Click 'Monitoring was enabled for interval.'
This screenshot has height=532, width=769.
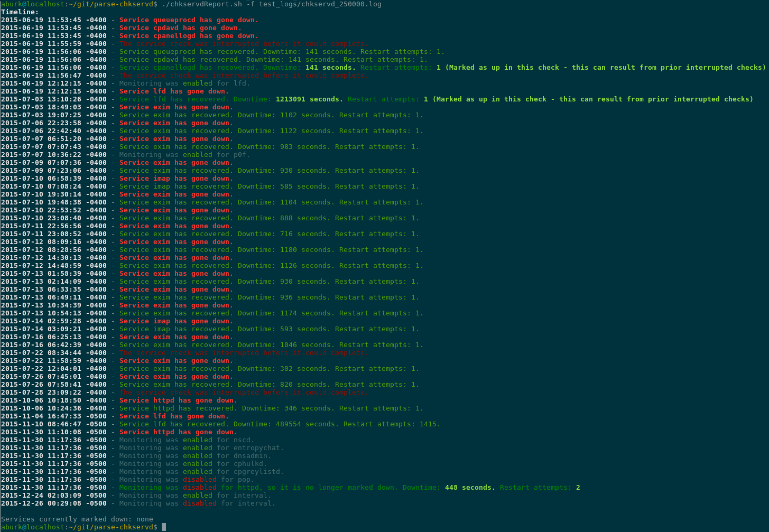coord(196,496)
